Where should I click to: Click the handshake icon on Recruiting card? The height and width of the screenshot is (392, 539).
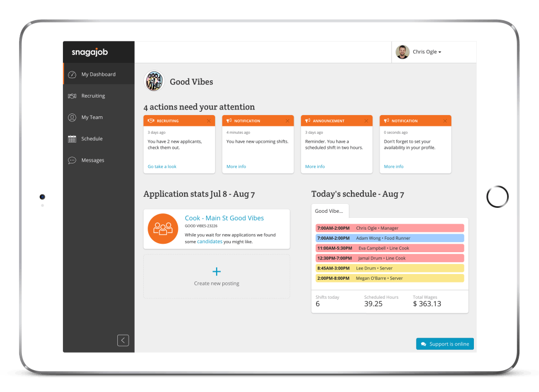[x=151, y=121]
